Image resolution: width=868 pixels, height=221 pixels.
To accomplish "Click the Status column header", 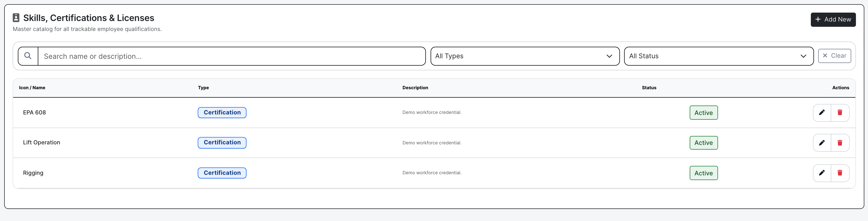I will click(x=649, y=88).
